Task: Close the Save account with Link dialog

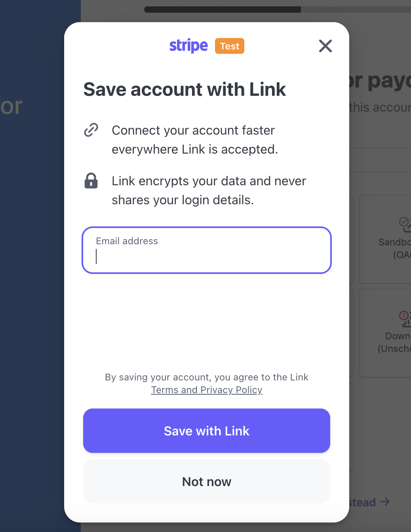Action: point(325,46)
